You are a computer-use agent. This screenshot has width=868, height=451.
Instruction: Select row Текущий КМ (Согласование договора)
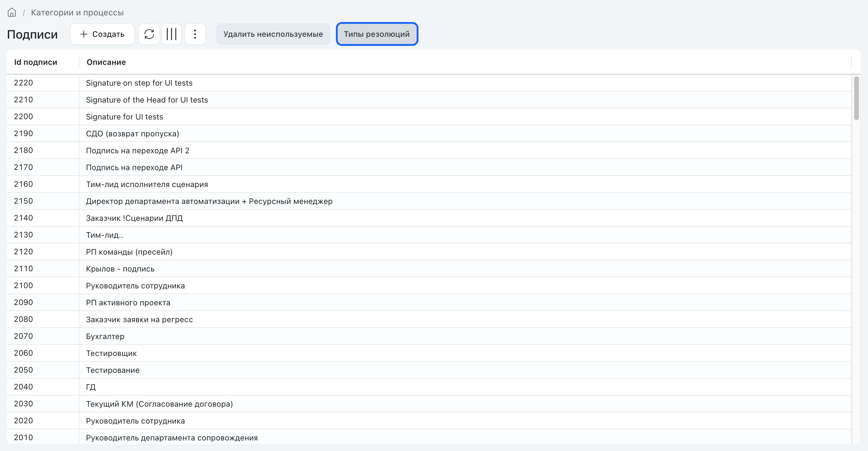(x=429, y=404)
